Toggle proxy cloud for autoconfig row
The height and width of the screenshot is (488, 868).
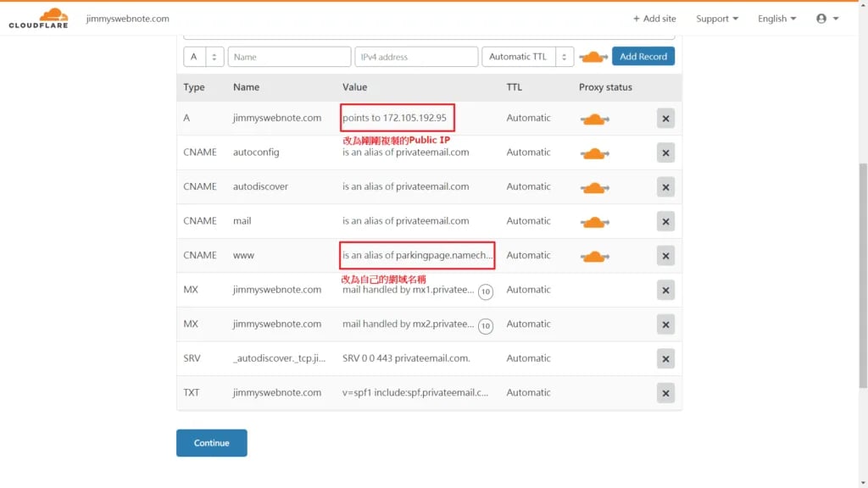pos(594,153)
